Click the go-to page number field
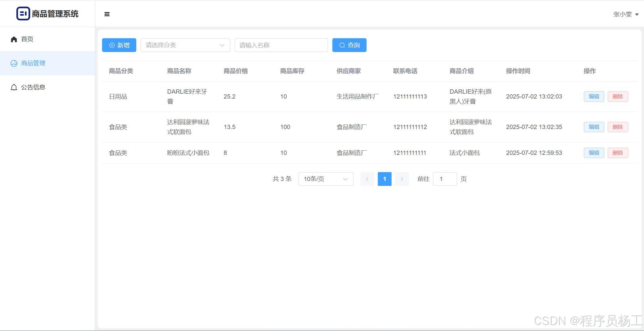The image size is (644, 331). coord(444,179)
